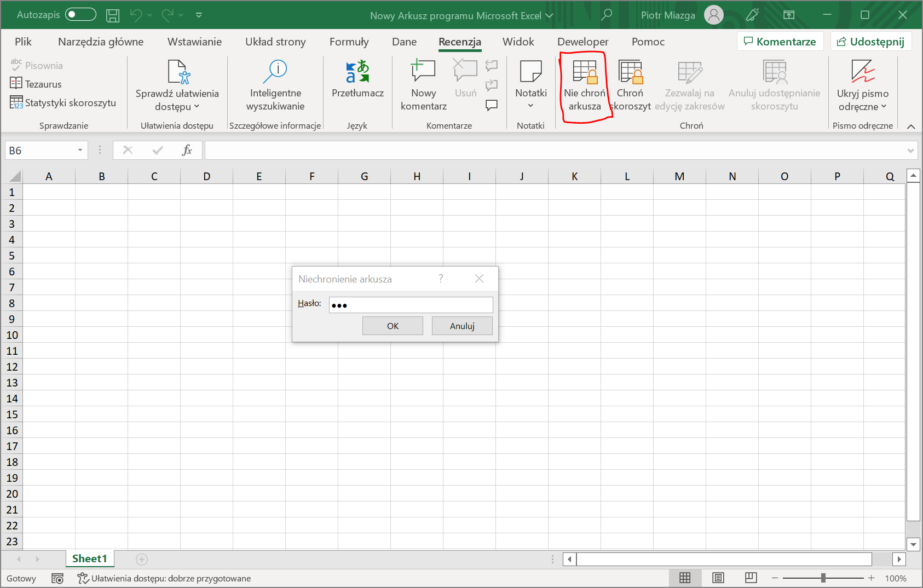Image resolution: width=923 pixels, height=588 pixels.
Task: Select column E header
Action: (x=259, y=176)
